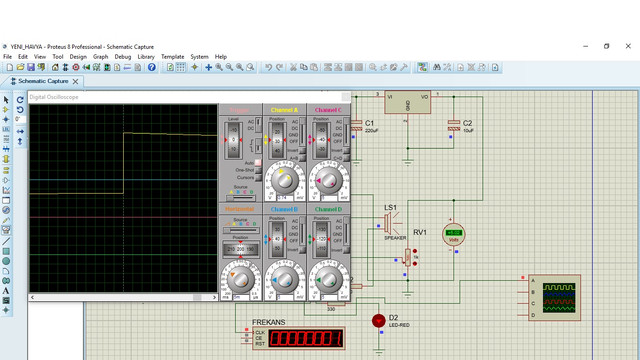
Task: Click the Horizontal timebase value field
Action: point(241,298)
